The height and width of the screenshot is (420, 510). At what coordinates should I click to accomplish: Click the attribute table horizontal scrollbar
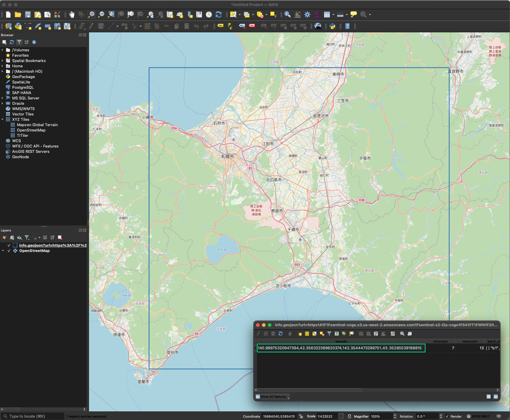[x=310, y=390]
